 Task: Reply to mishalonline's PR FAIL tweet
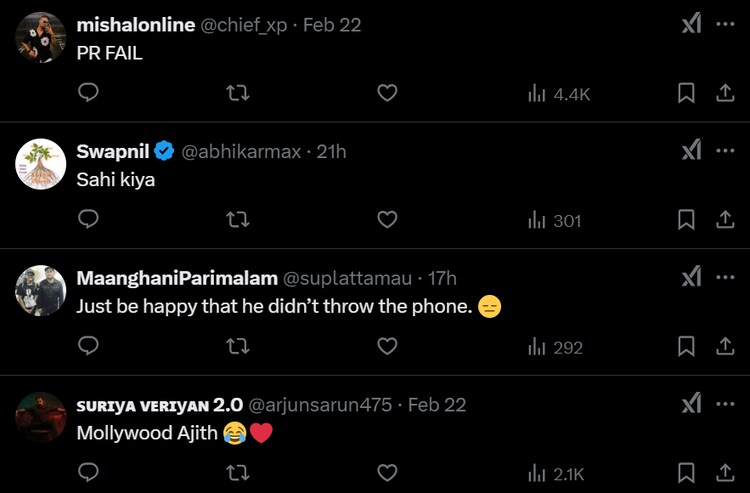point(88,93)
